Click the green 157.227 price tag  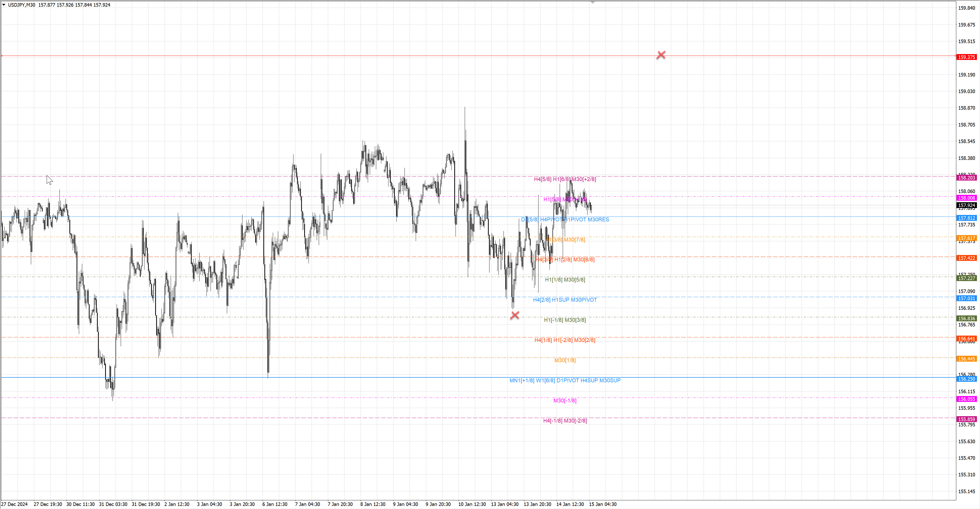[x=966, y=278]
